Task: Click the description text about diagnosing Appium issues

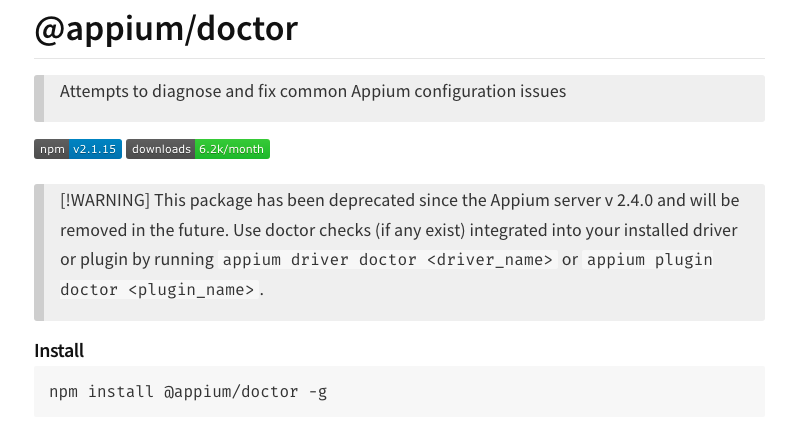Action: (313, 91)
